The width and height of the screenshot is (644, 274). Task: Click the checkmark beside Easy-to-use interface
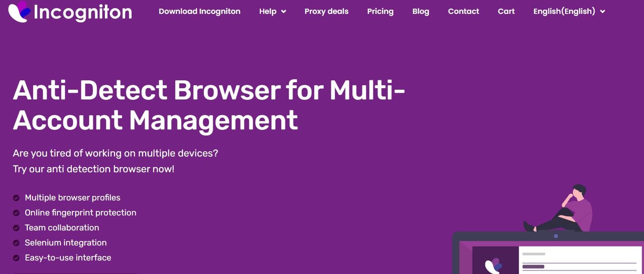pyautogui.click(x=16, y=258)
